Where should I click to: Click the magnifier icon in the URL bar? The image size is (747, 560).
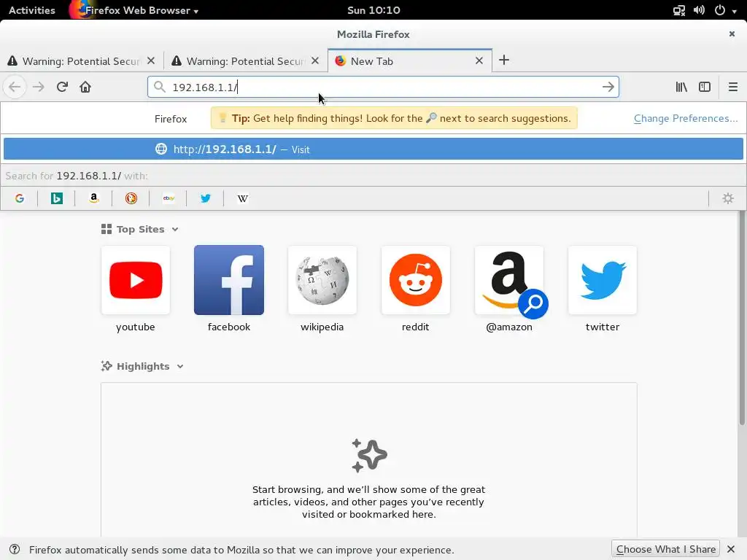tap(160, 87)
